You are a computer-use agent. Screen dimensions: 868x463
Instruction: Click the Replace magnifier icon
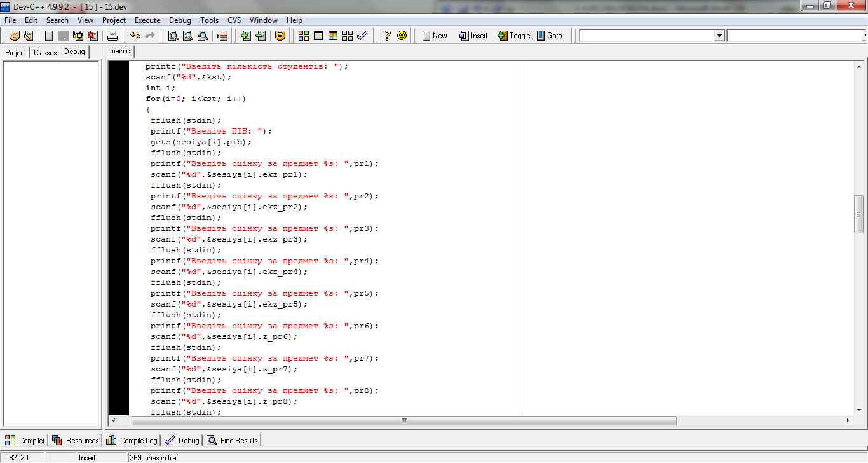pyautogui.click(x=187, y=36)
